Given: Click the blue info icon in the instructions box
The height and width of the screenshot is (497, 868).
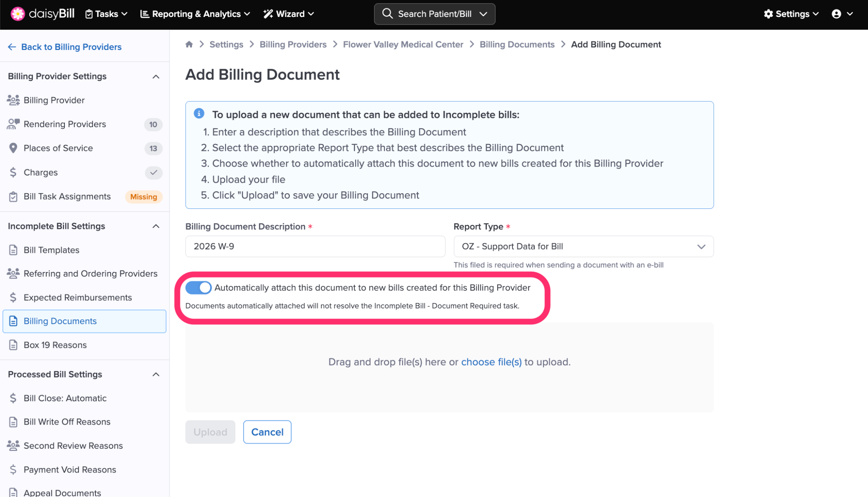Looking at the screenshot, I should point(199,114).
